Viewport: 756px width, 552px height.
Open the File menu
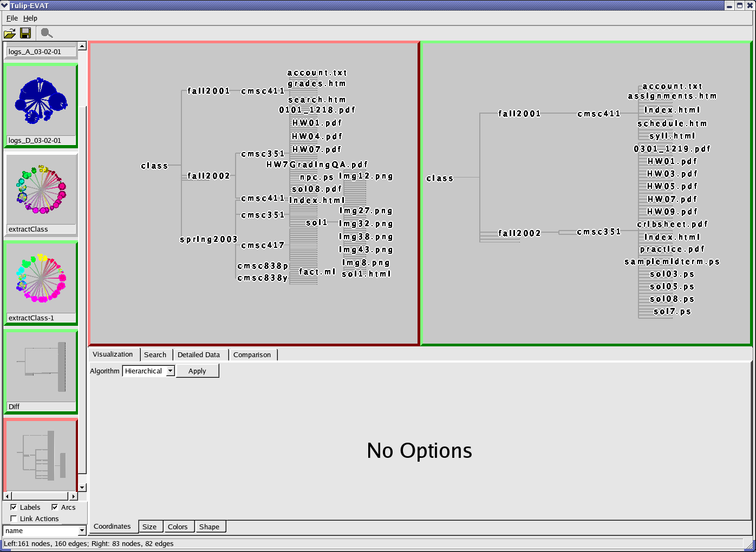12,18
